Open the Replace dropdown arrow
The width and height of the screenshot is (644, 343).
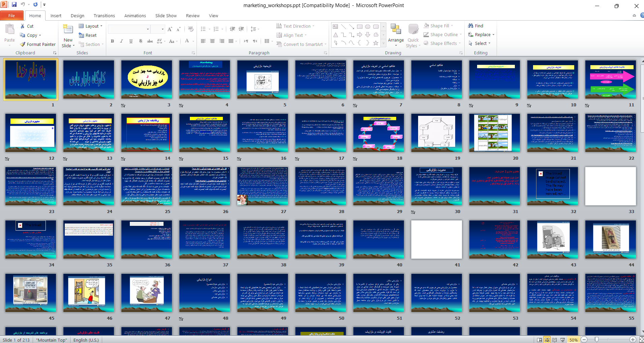click(493, 35)
